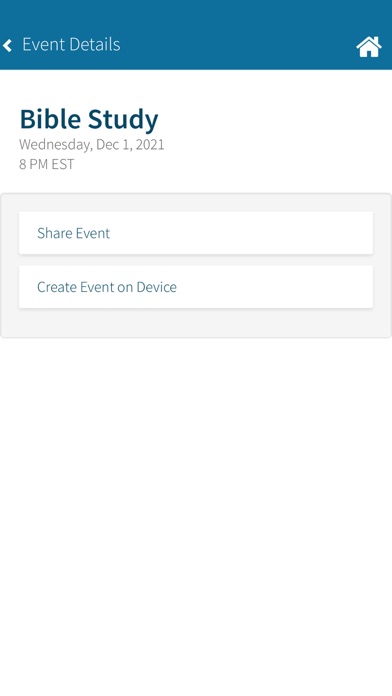Click the gray actions panel background

coord(196,323)
